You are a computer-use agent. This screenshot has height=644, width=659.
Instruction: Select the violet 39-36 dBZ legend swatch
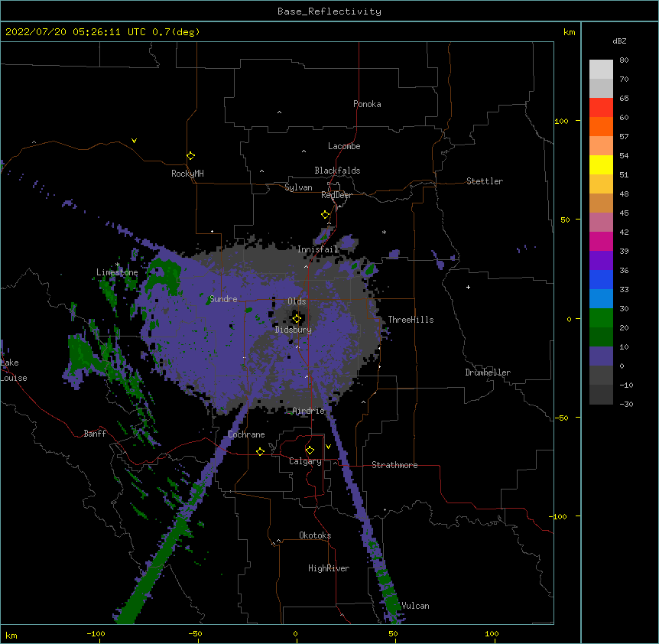point(601,261)
